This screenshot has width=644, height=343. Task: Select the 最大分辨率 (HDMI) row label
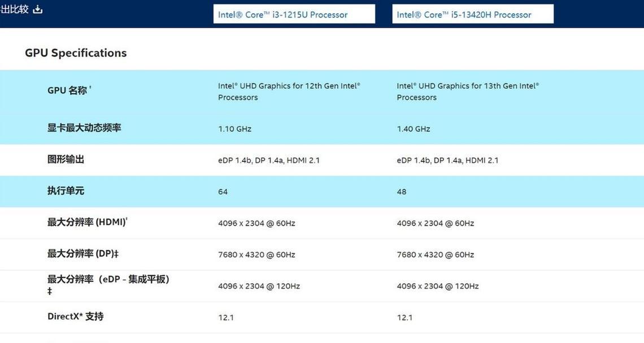pos(87,222)
